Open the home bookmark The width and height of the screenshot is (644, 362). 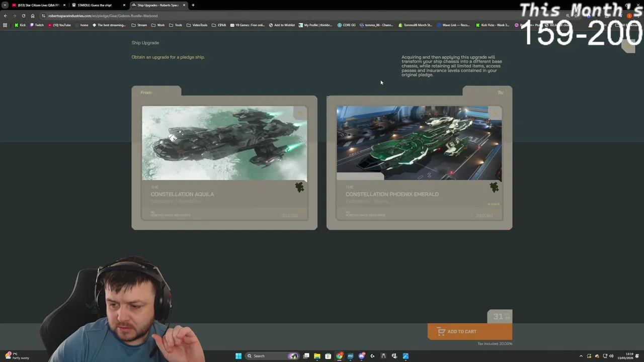[x=81, y=25]
